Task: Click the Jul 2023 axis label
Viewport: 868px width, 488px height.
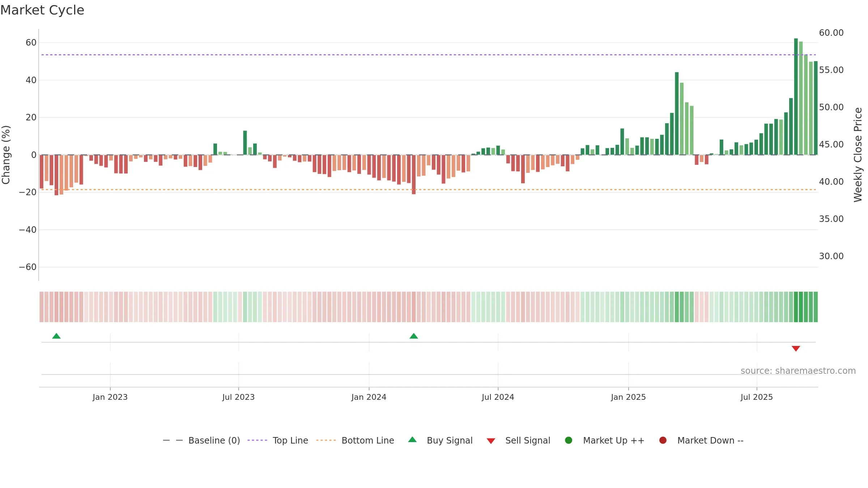Action: (x=238, y=397)
